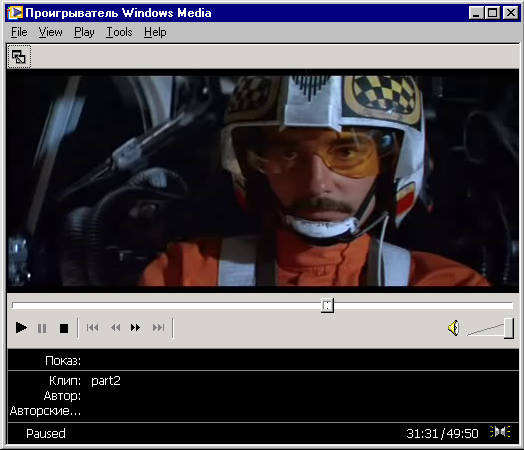Open the File menu
This screenshot has height=450, width=524.
[19, 32]
